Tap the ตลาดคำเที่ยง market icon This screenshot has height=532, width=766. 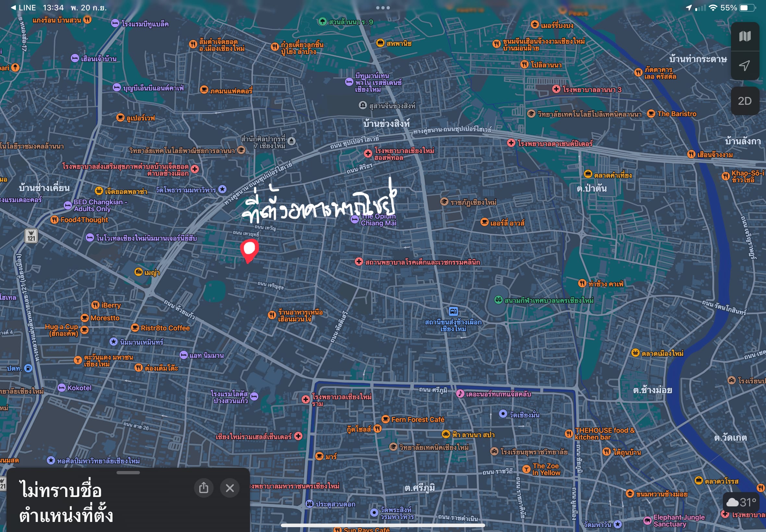coord(588,174)
